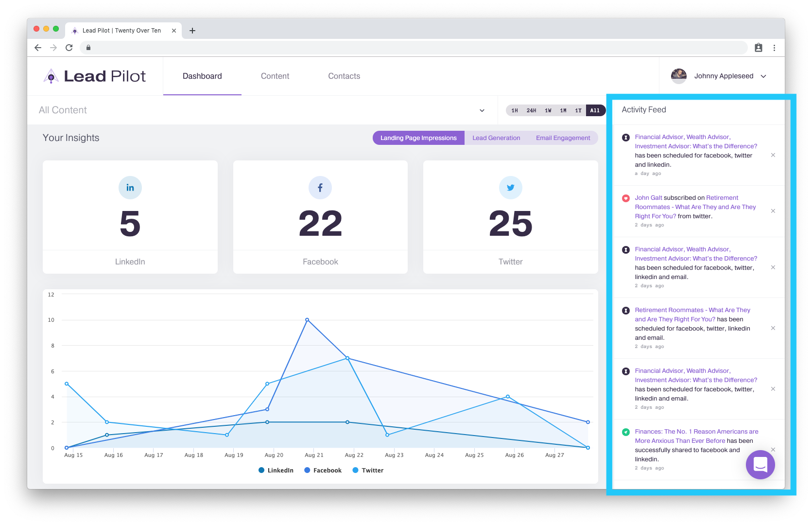Toggle LinkedIn series in chart legend
The height and width of the screenshot is (525, 812).
pos(276,471)
